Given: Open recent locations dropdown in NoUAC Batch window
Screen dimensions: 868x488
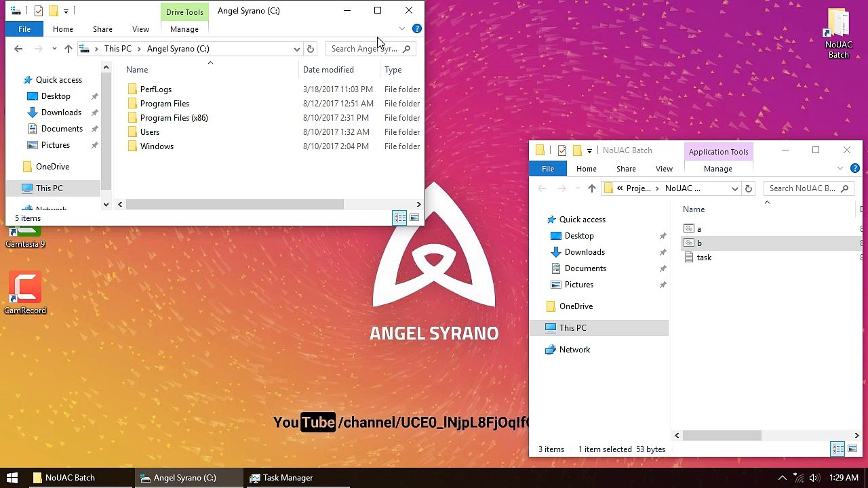Looking at the screenshot, I should pos(578,188).
